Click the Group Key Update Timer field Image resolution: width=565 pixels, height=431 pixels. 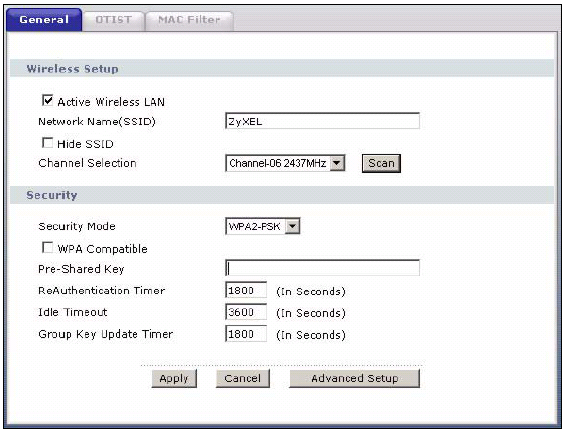246,334
